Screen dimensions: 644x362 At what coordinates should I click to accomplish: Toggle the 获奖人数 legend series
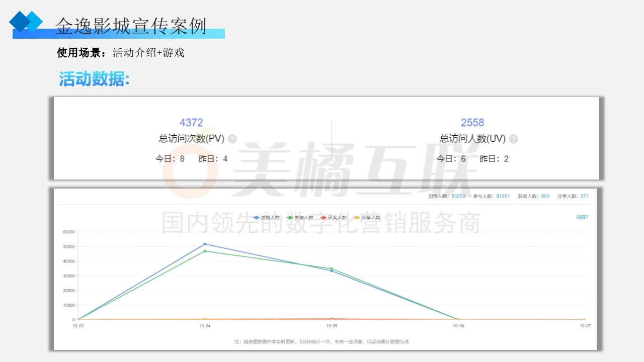(334, 218)
